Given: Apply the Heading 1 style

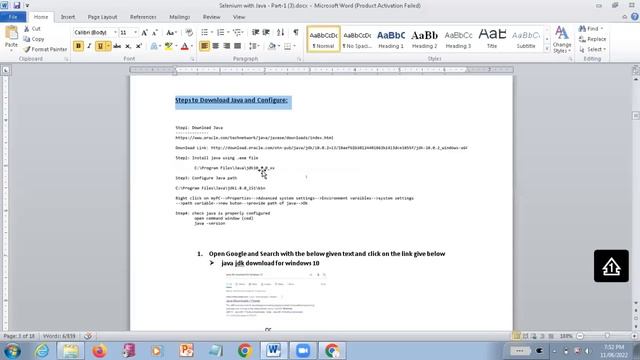Looking at the screenshot, I should click(x=391, y=39).
